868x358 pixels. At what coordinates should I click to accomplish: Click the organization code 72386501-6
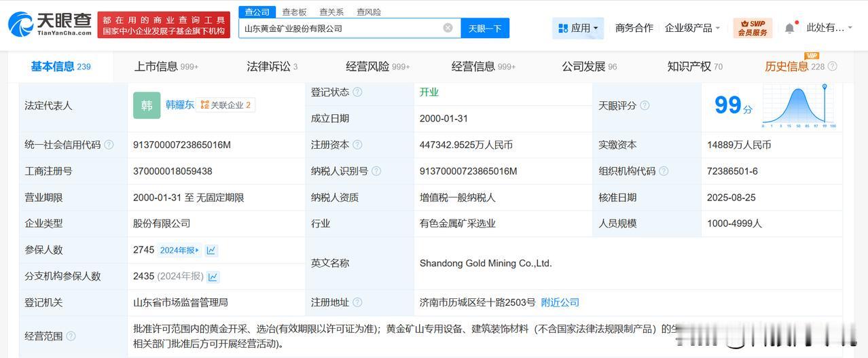[x=732, y=171]
